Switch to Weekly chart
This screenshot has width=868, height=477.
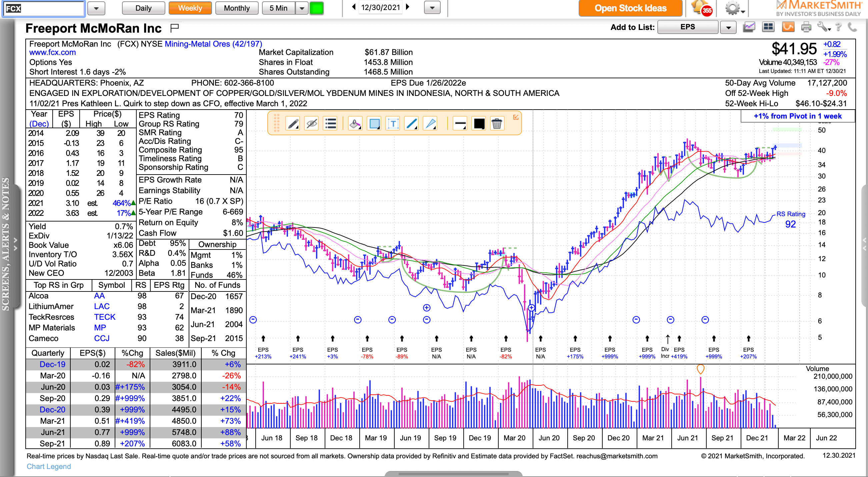pos(190,8)
